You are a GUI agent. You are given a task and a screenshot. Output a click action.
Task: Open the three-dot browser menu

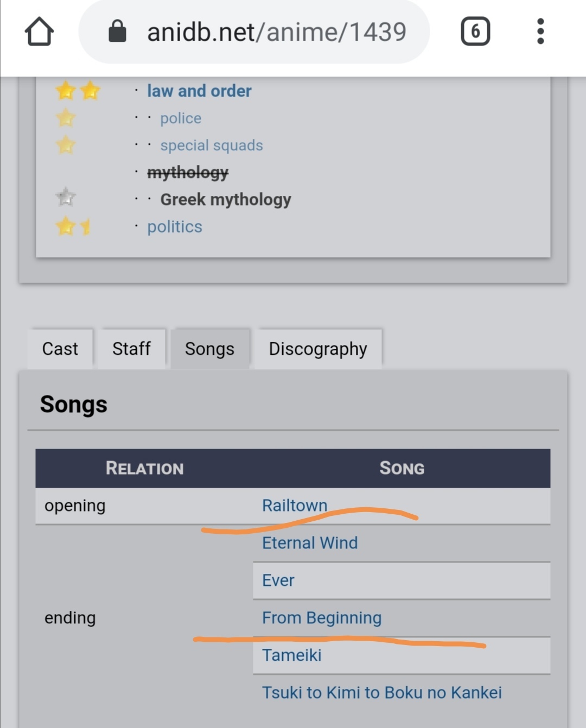(540, 31)
